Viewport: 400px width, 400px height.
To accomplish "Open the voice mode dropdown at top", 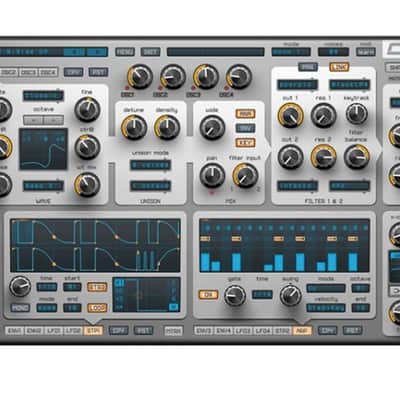I will pos(291,52).
